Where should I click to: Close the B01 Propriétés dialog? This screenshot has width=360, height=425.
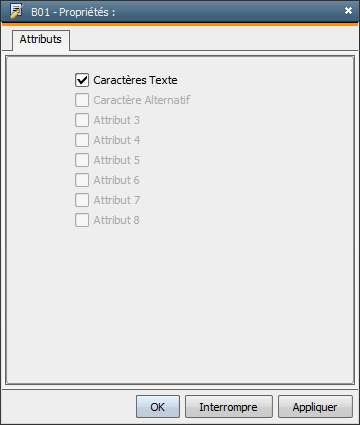[x=348, y=11]
